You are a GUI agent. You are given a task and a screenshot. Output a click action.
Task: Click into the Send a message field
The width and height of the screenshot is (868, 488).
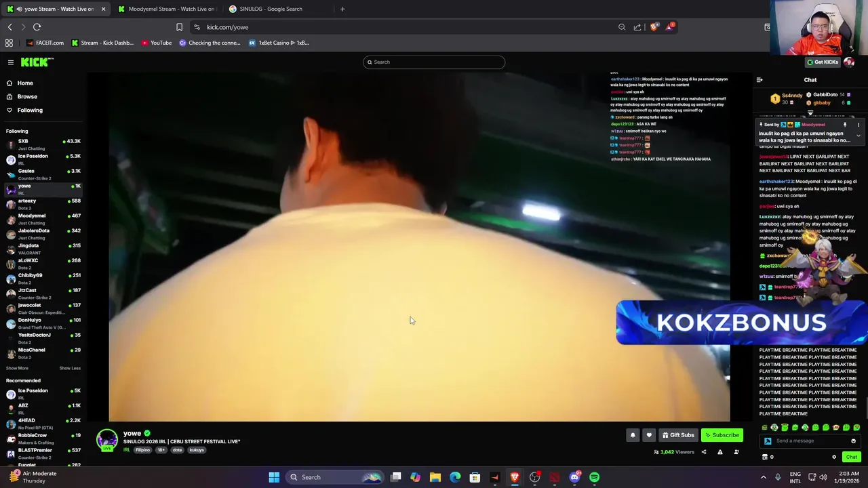(810, 441)
